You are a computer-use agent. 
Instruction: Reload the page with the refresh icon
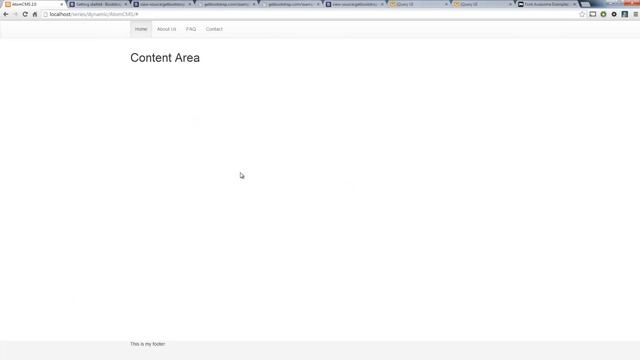click(25, 14)
